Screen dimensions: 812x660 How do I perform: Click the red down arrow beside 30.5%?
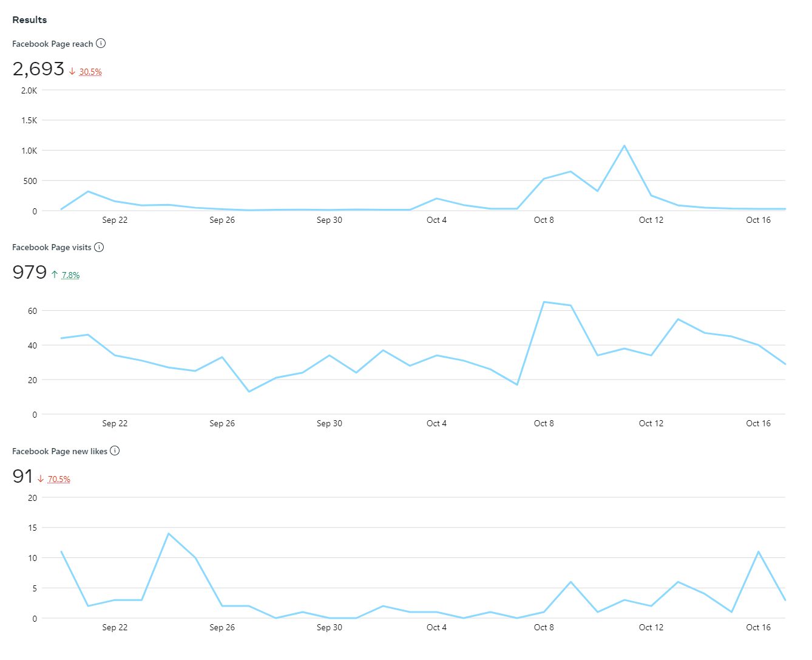tap(72, 72)
